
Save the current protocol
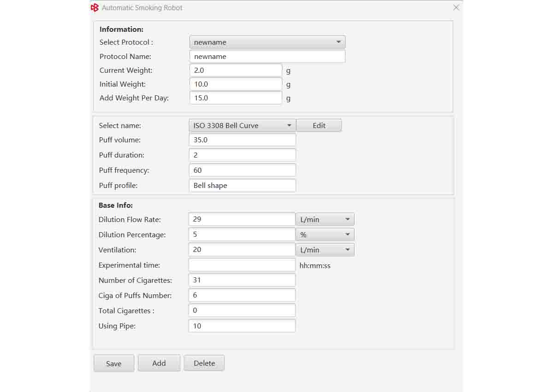point(114,363)
